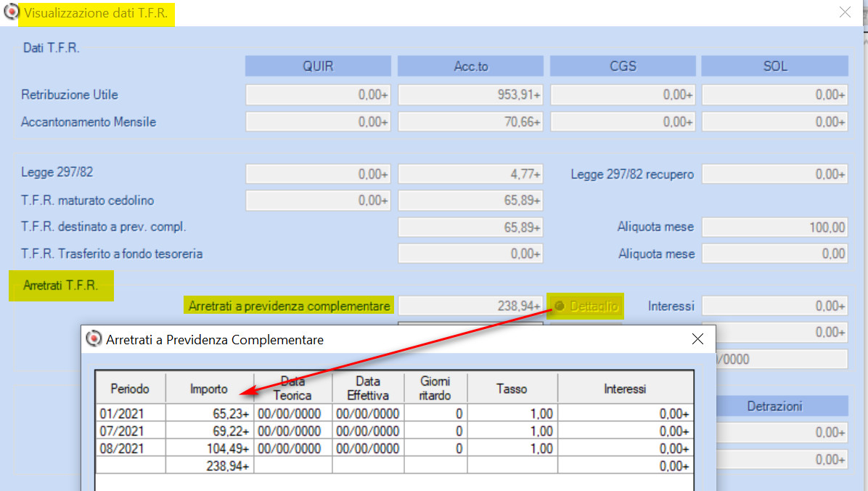Select the 07/2021 period row
Screen dimensions: 868x491
394,431
